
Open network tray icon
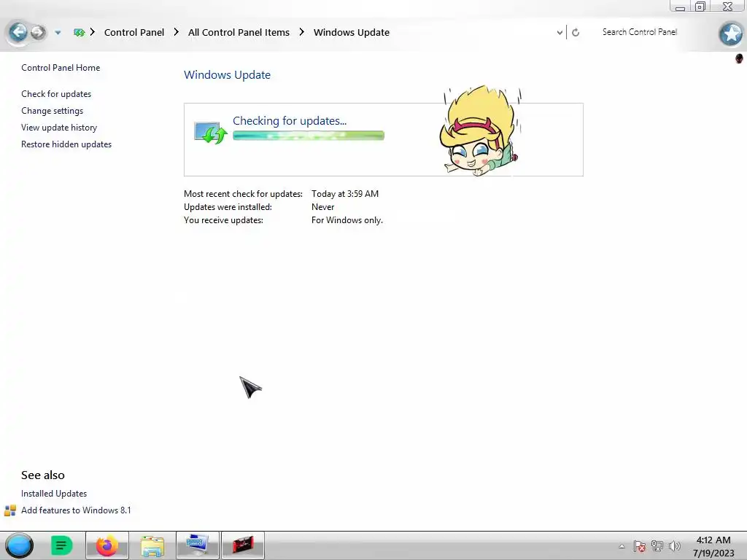tap(657, 546)
